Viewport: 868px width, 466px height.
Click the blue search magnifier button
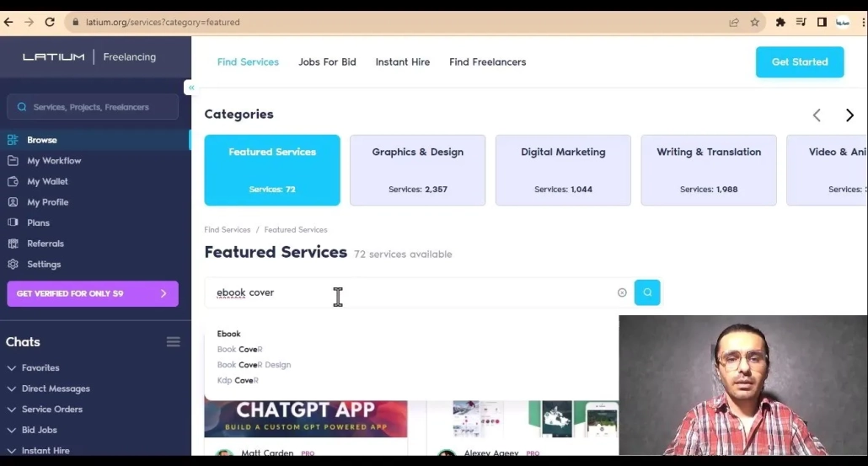(x=647, y=292)
